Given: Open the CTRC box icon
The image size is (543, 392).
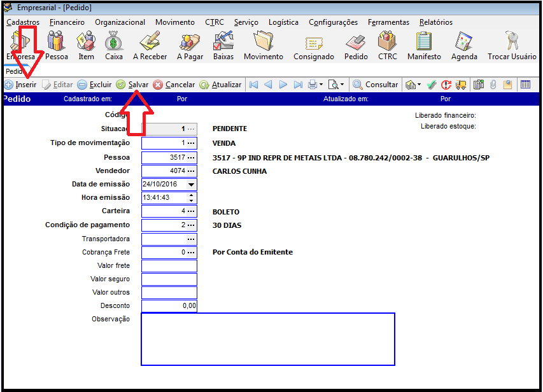Looking at the screenshot, I should (387, 43).
